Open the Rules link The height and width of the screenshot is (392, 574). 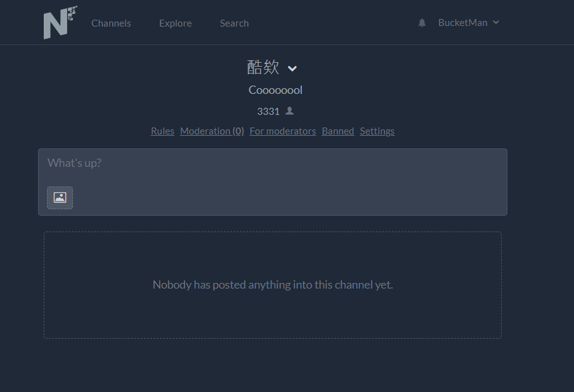click(162, 131)
